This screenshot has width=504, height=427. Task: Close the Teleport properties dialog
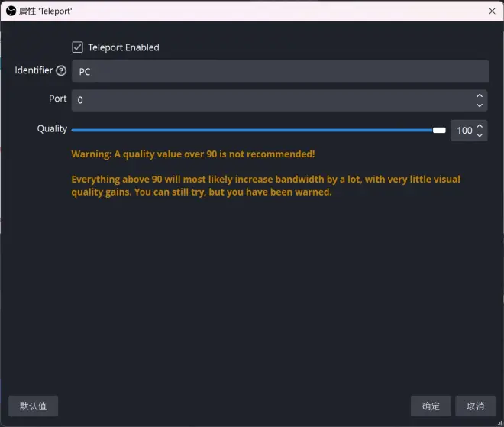(492, 11)
